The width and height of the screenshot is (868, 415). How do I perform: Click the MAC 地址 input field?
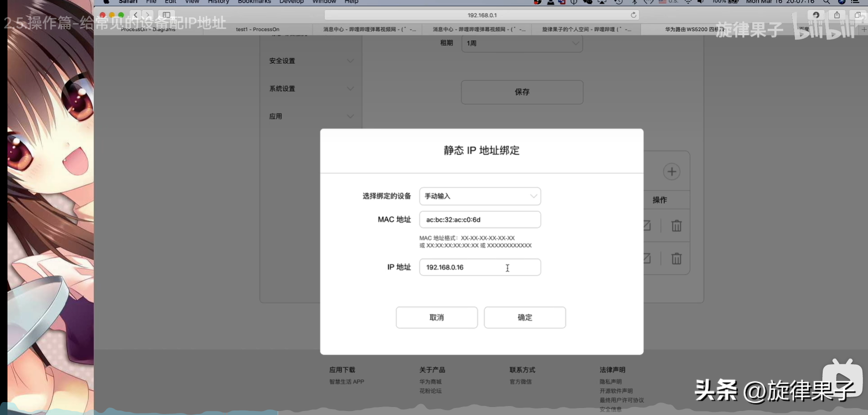click(480, 220)
